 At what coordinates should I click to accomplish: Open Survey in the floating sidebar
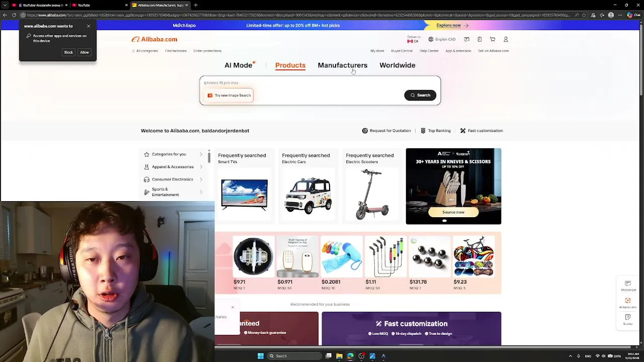(628, 319)
